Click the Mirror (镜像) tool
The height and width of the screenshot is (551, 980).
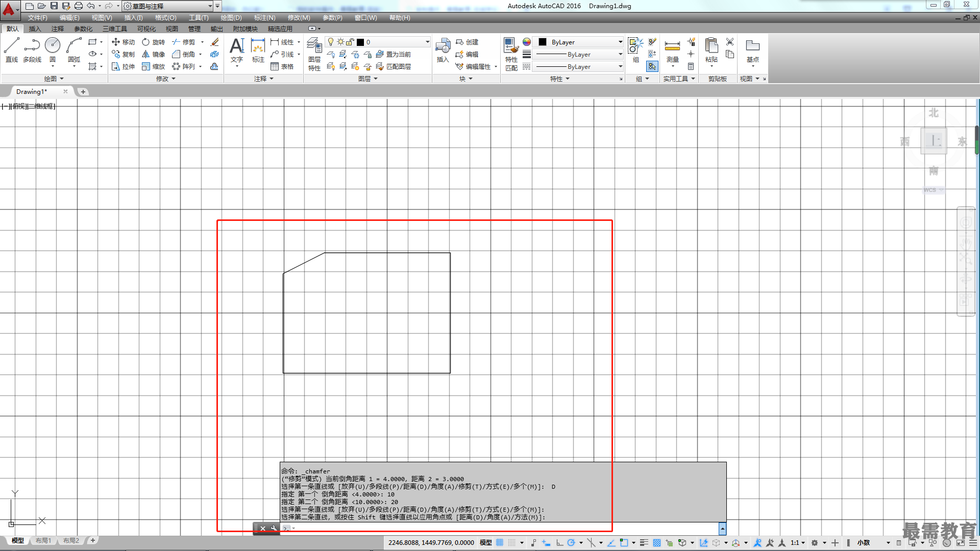[x=153, y=54]
